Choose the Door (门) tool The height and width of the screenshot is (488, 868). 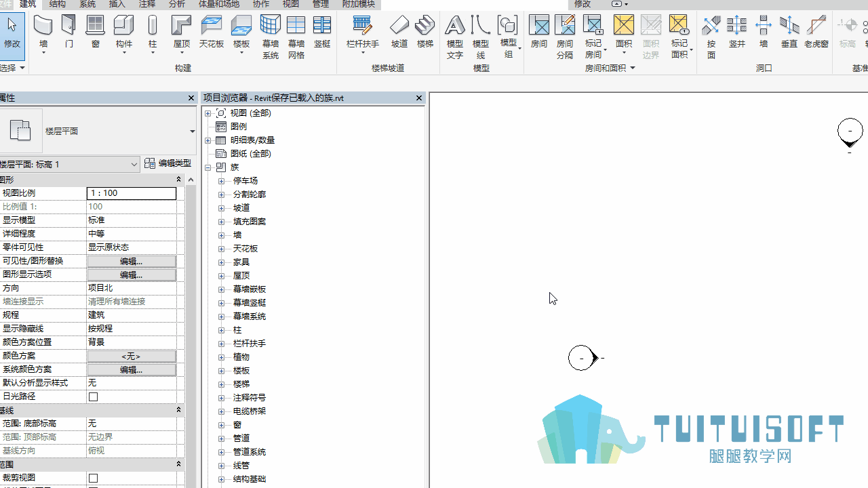pos(69,33)
